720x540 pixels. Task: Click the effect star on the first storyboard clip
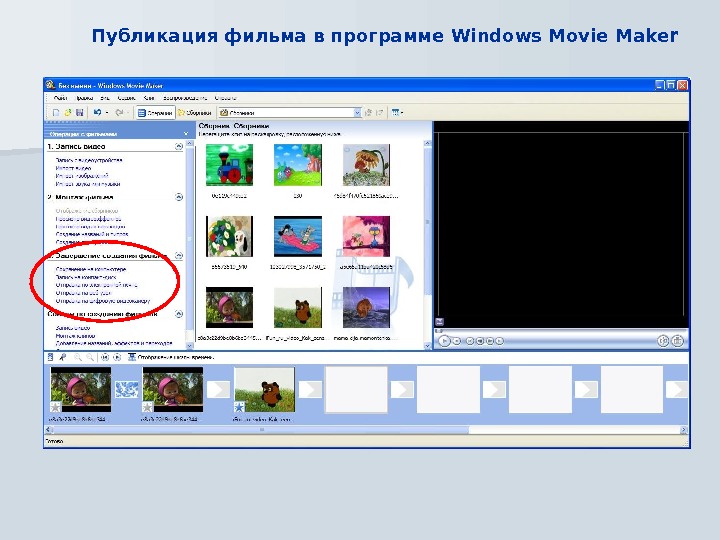tap(55, 406)
